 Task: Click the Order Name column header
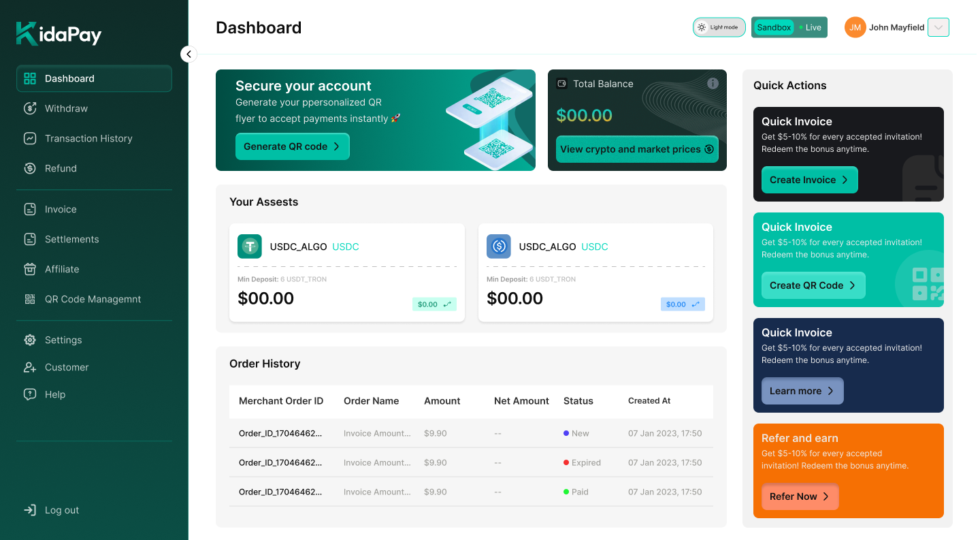click(x=372, y=401)
